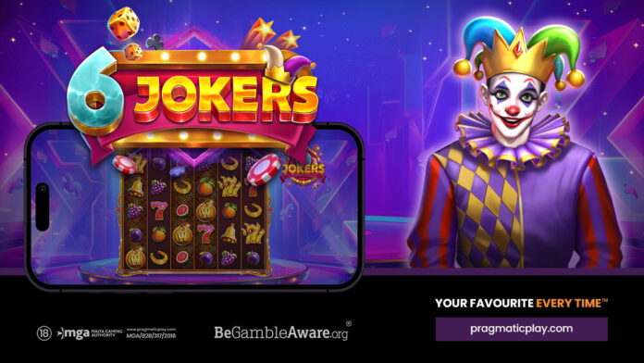Click the jester hat on the logo sign
This screenshot has width=644, height=363.
coord(289,63)
